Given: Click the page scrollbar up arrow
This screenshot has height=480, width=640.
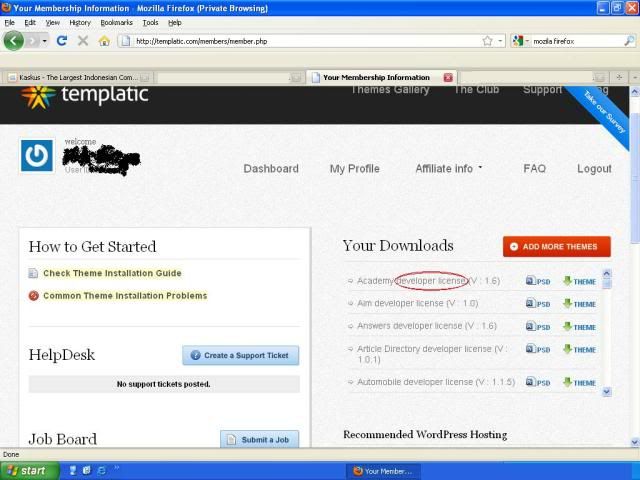Looking at the screenshot, I should (635, 91).
